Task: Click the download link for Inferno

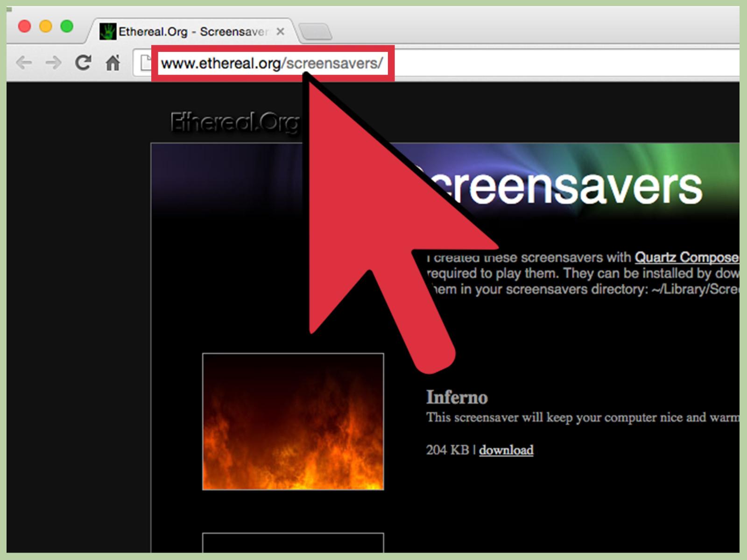Action: pyautogui.click(x=506, y=449)
